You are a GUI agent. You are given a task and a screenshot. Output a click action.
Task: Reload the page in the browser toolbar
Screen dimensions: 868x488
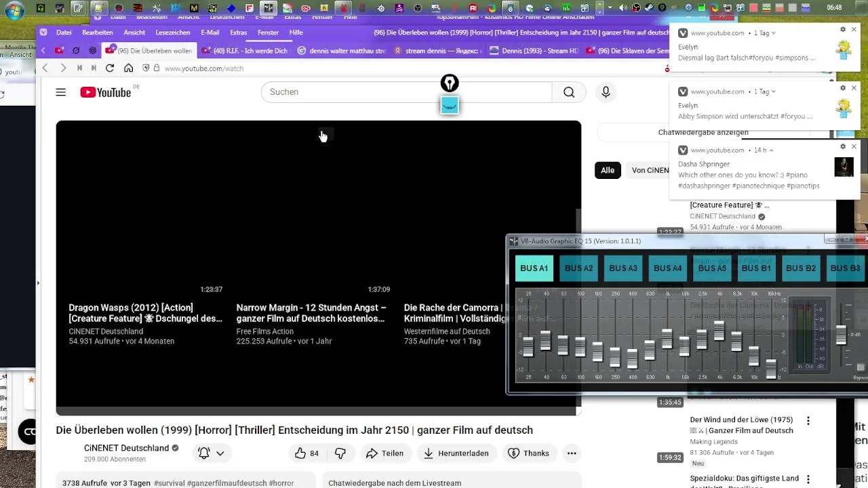110,68
